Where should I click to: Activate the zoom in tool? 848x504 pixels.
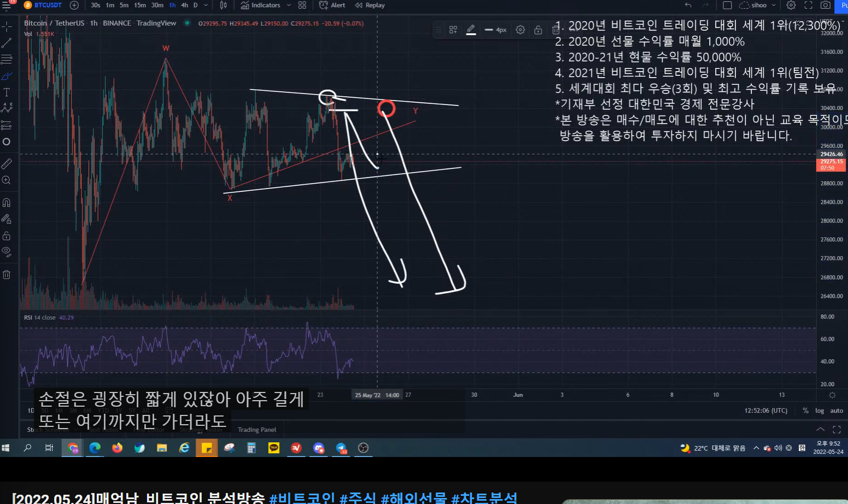pos(7,180)
